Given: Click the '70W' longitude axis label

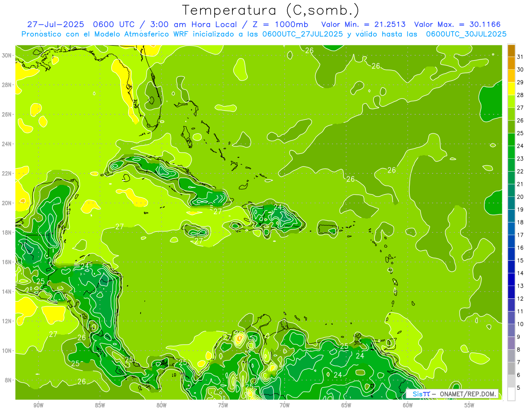Looking at the screenshot, I should [x=285, y=405].
